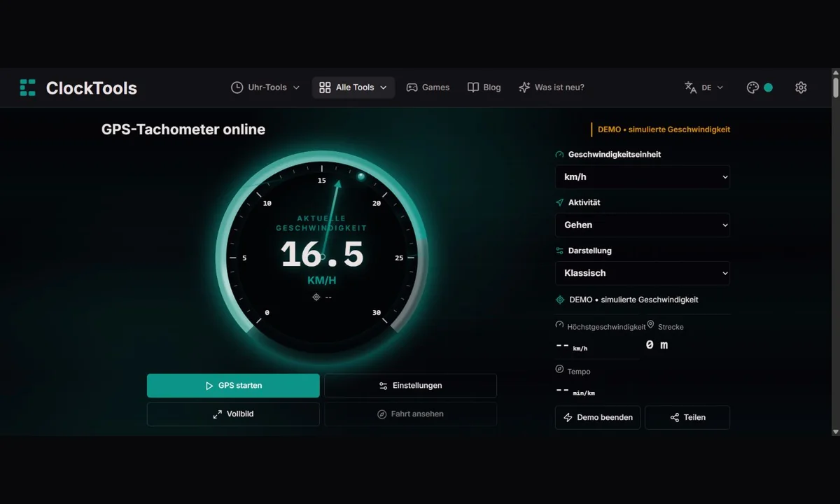The image size is (840, 504).
Task: Open the Alle Tools menu
Action: [353, 87]
